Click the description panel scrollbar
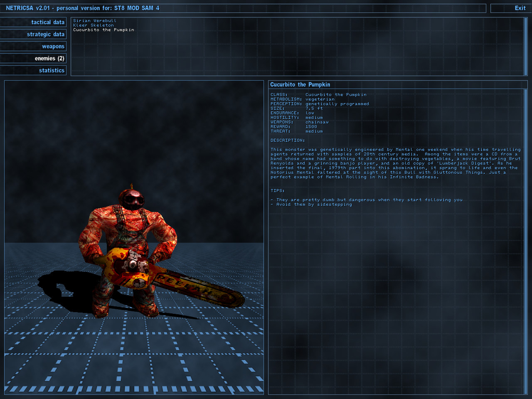Screen dimensions: 532x399 525,241
